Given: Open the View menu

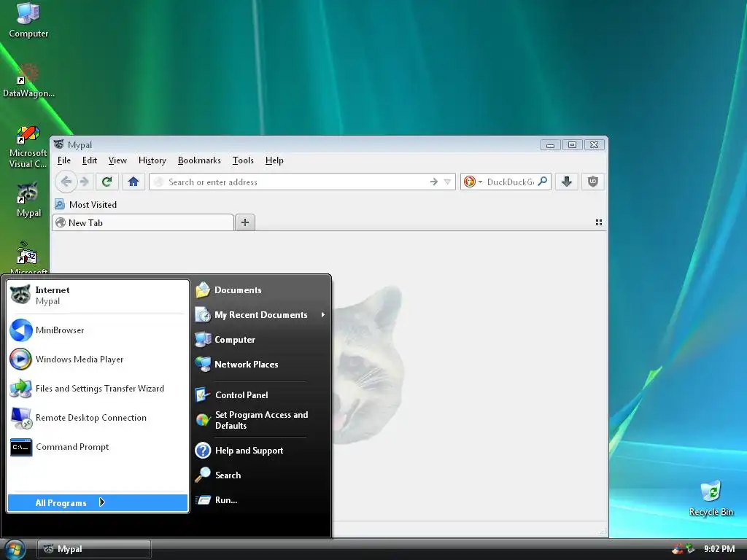Looking at the screenshot, I should pos(117,160).
